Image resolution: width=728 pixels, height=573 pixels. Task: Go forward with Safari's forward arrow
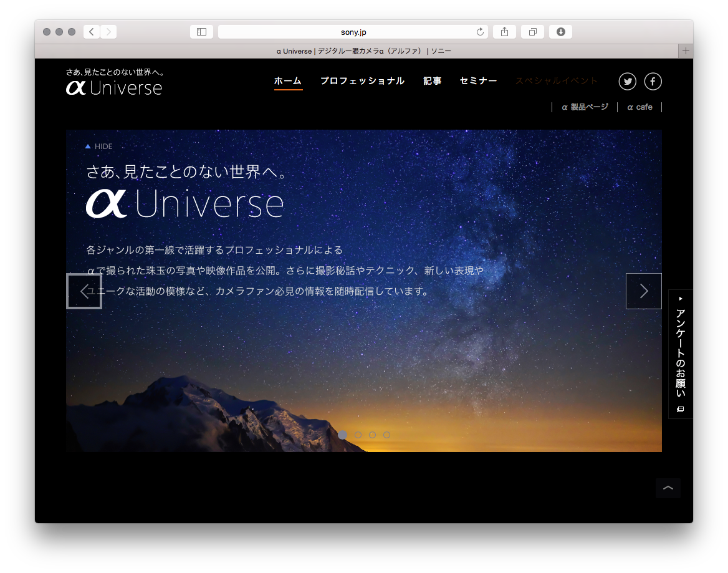click(108, 32)
